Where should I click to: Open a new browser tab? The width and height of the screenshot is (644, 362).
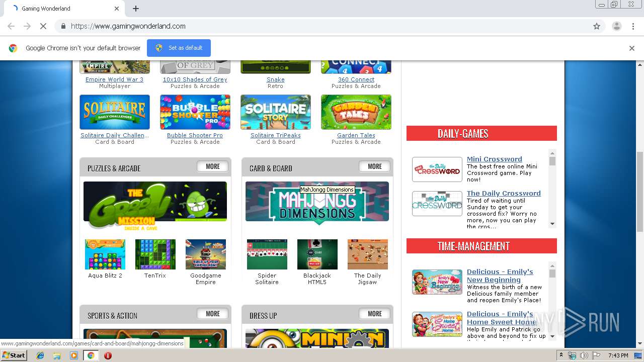(136, 9)
